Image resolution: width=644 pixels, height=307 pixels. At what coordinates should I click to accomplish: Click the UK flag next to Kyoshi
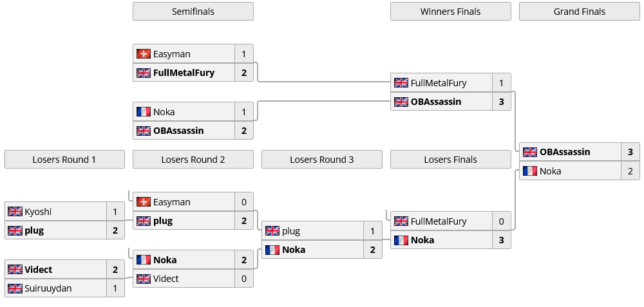point(15,212)
